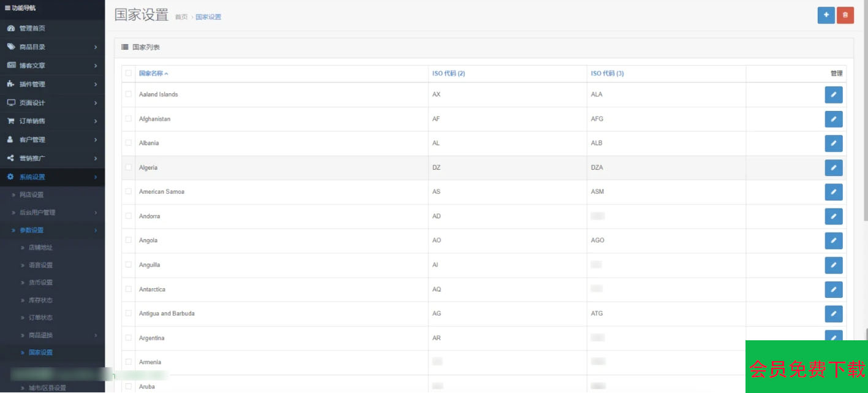Click the red trash delete button

tap(845, 15)
